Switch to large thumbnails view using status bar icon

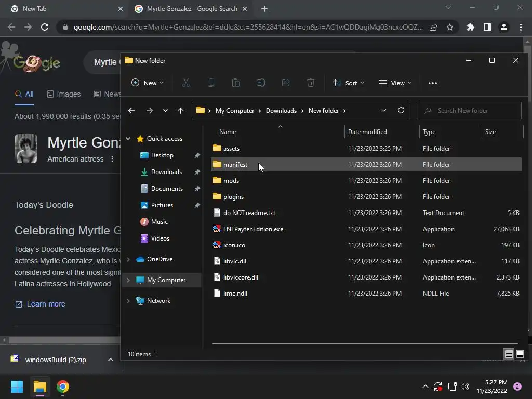click(x=520, y=354)
